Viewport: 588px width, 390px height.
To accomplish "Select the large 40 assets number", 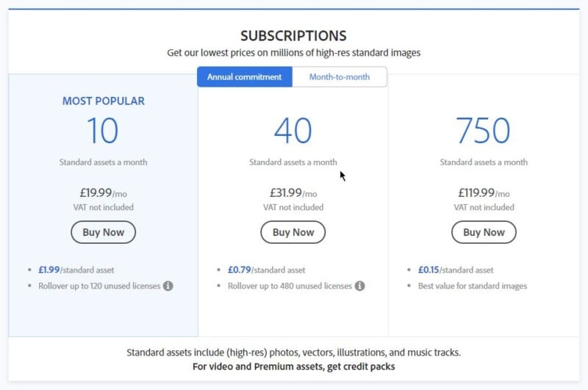I will click(293, 131).
